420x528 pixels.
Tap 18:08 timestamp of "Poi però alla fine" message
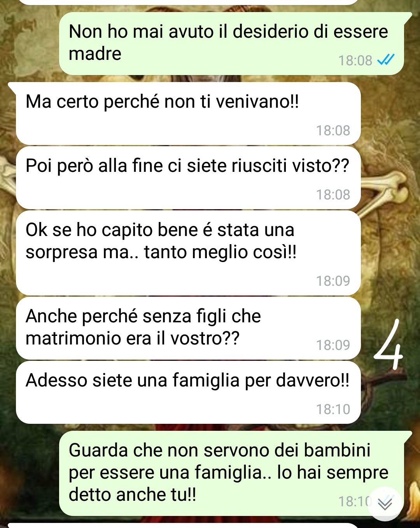click(333, 195)
